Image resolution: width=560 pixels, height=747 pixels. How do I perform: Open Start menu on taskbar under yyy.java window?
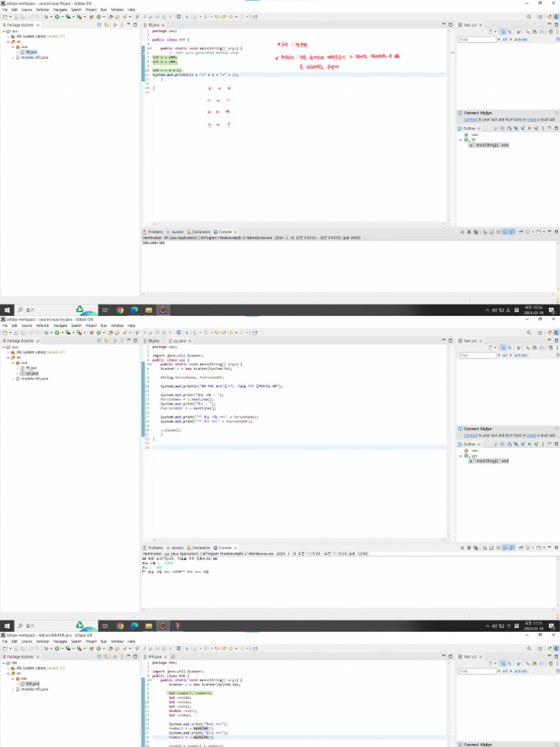click(x=7, y=626)
